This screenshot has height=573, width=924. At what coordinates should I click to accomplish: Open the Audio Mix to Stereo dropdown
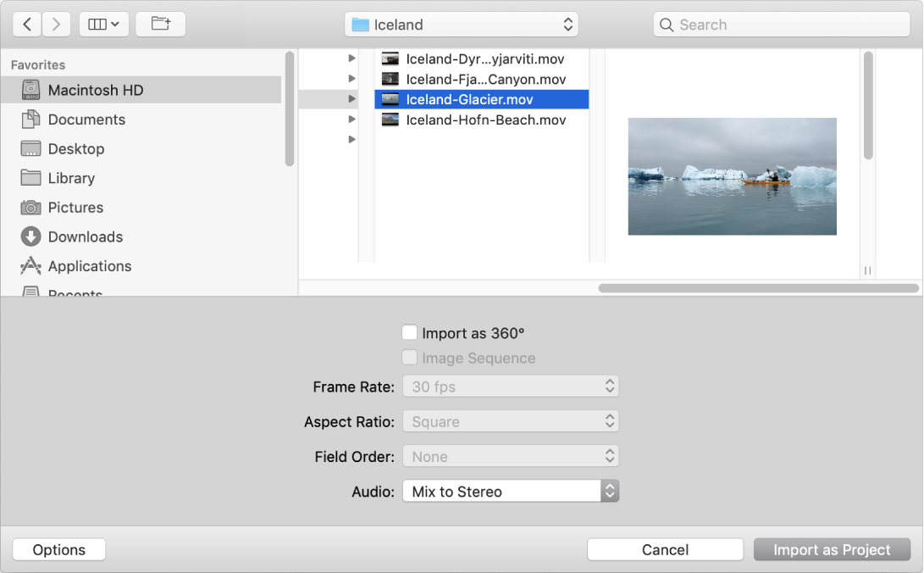pos(511,492)
